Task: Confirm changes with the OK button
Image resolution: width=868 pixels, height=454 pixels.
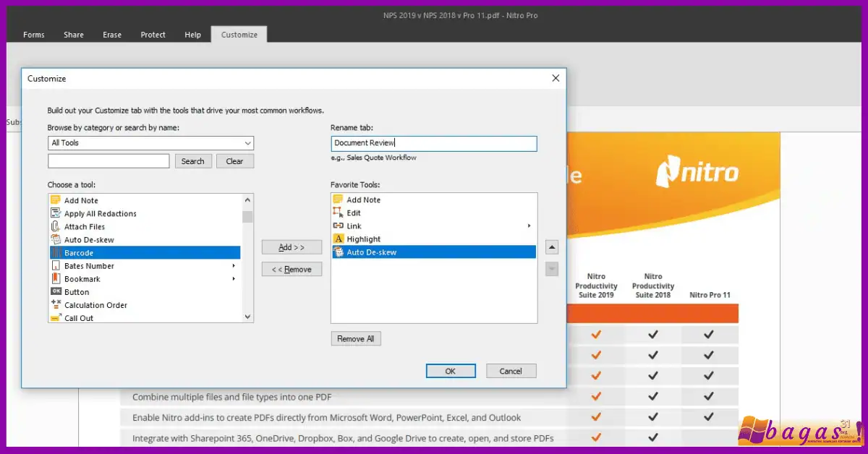Action: pos(450,371)
